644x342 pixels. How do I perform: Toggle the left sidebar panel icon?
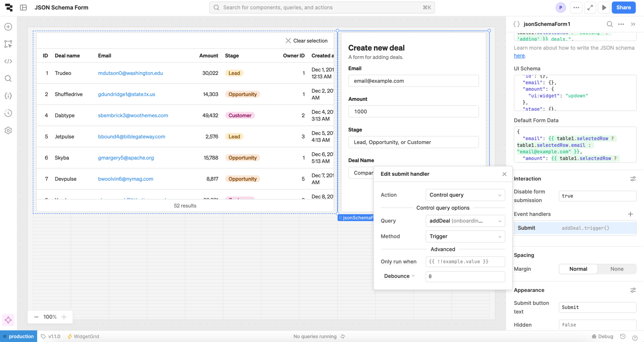[x=23, y=8]
